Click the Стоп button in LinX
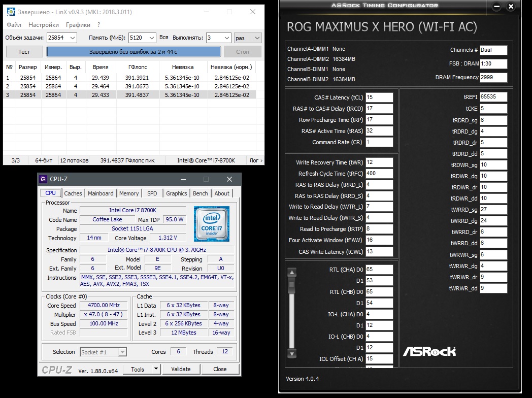This screenshot has height=398, width=532. tap(243, 52)
